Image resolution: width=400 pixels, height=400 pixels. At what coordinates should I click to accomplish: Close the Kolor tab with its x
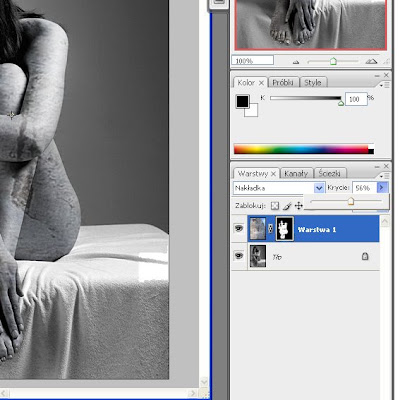click(x=261, y=83)
